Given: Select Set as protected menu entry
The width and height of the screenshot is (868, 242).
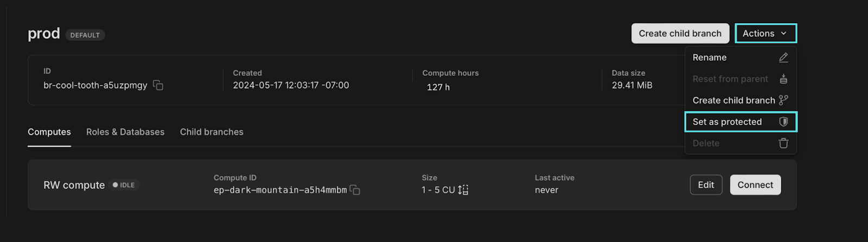Looking at the screenshot, I should click(741, 122).
